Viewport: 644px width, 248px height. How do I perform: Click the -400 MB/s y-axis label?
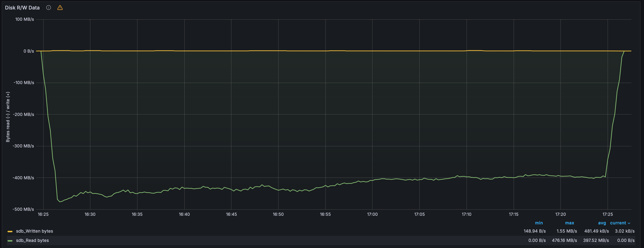coord(23,178)
